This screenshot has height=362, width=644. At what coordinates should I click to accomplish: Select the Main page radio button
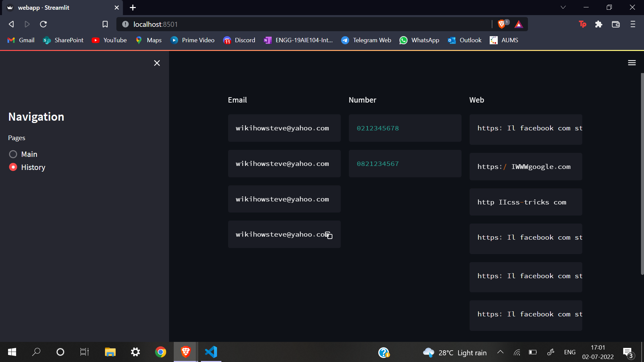[x=13, y=154]
